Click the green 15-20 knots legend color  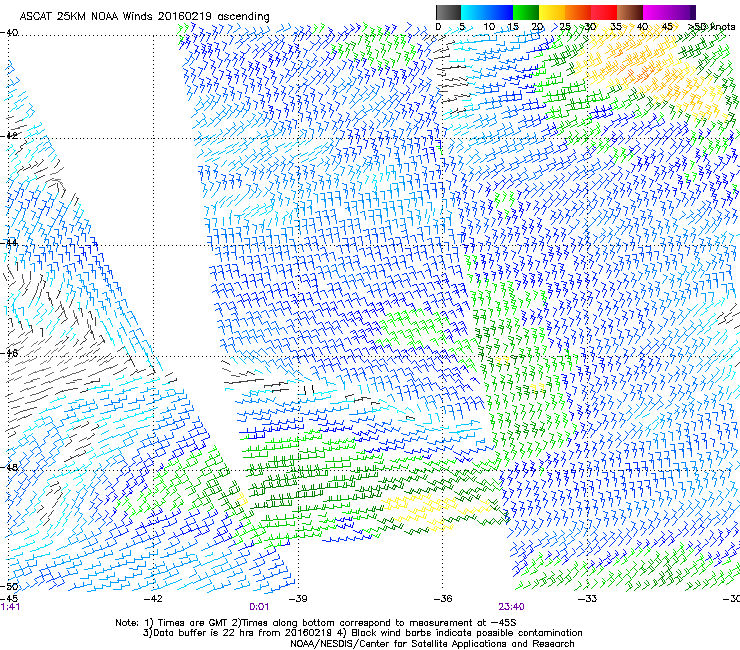point(526,12)
